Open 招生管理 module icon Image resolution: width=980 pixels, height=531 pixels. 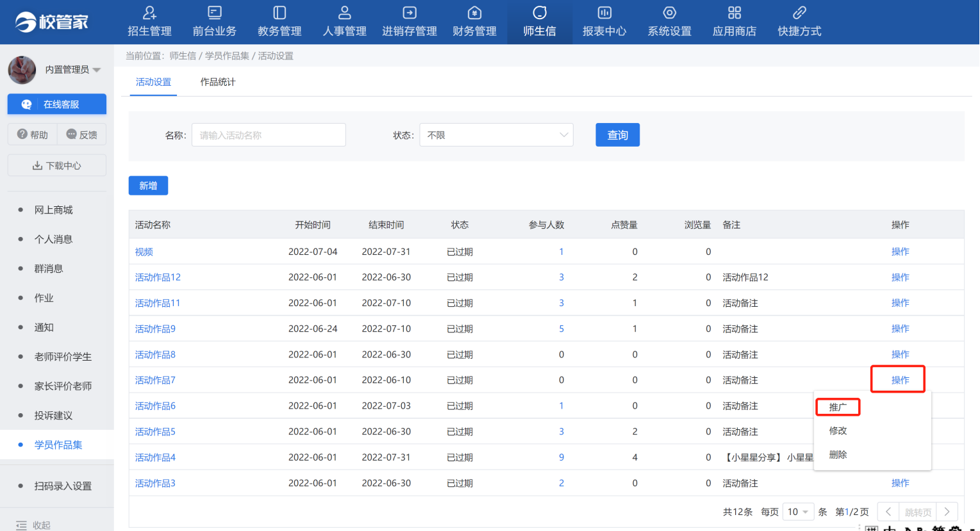point(149,13)
